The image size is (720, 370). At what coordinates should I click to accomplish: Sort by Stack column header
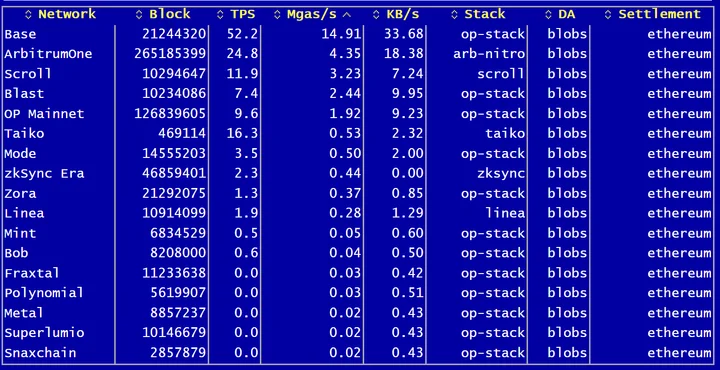tap(478, 14)
